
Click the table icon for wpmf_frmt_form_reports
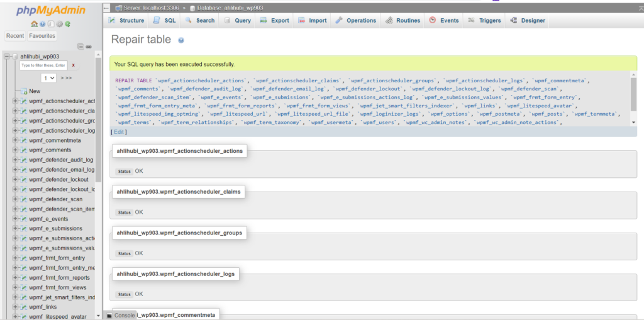[24, 278]
